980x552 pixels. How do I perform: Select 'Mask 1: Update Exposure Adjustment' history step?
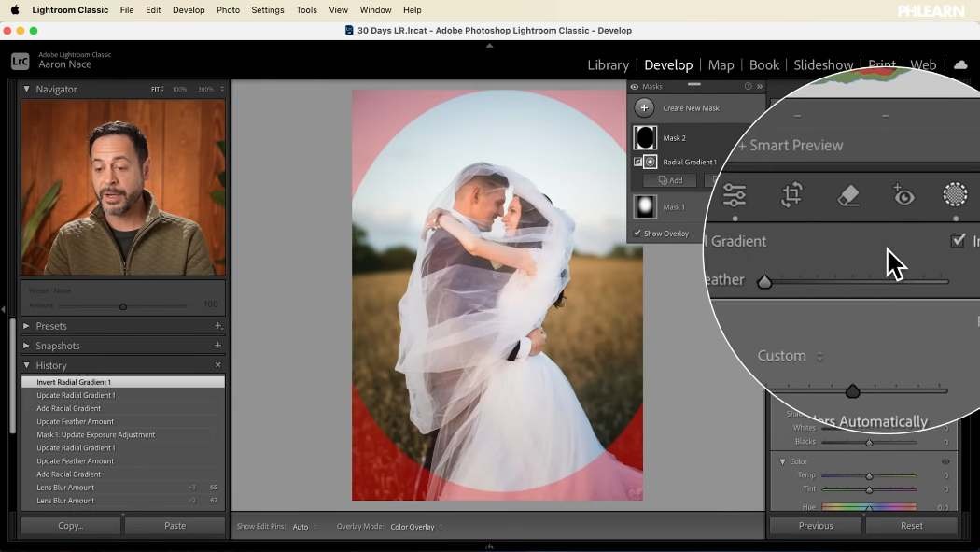click(x=123, y=434)
